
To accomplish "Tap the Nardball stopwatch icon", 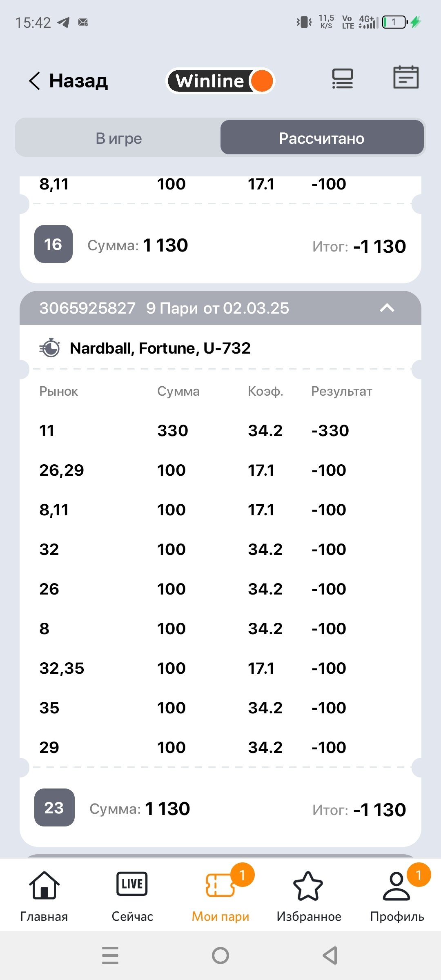I will click(x=50, y=348).
